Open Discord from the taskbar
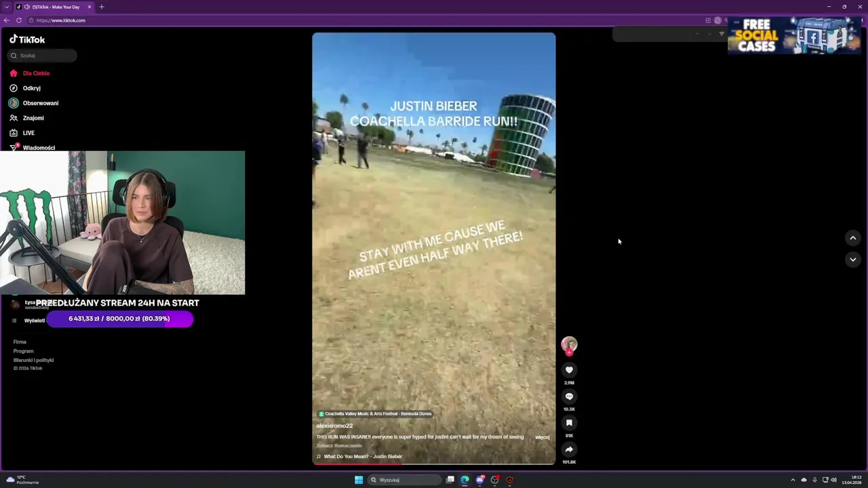 pyautogui.click(x=480, y=480)
